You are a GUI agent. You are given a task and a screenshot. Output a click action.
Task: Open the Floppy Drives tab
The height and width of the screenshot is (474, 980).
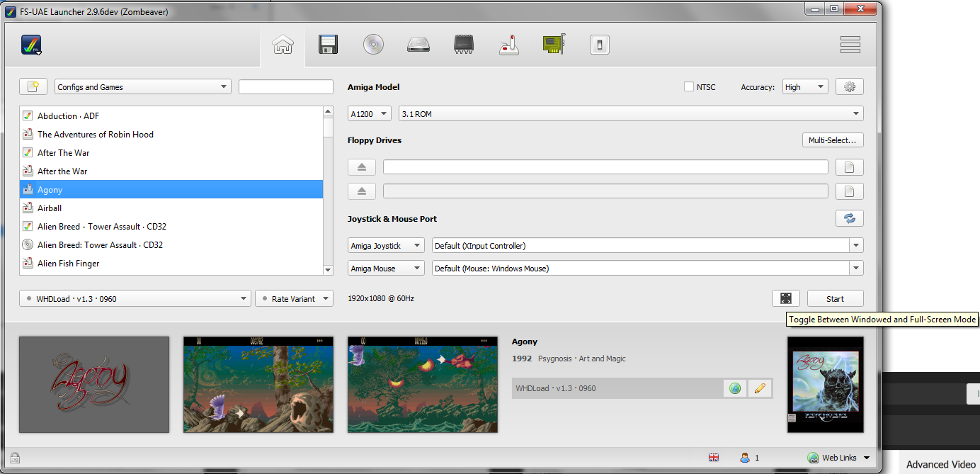coord(328,45)
